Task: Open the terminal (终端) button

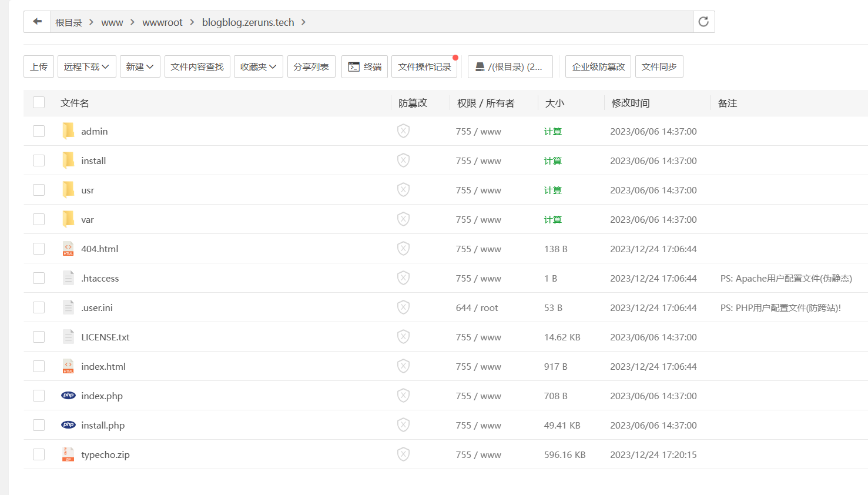Action: [364, 66]
